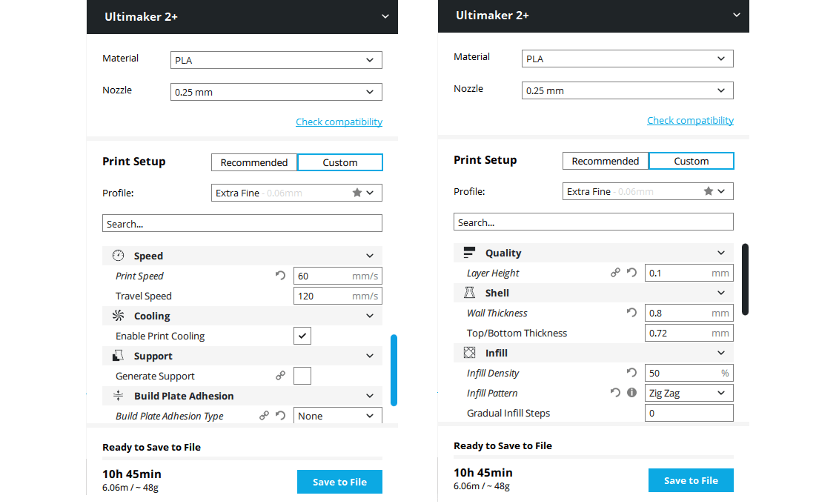Click the star icon in left panel Profile

click(357, 193)
